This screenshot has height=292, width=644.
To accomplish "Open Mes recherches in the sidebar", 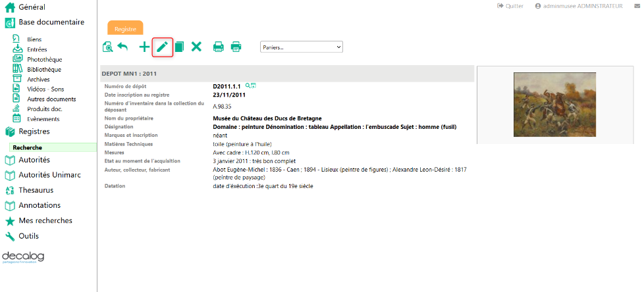I will point(45,220).
